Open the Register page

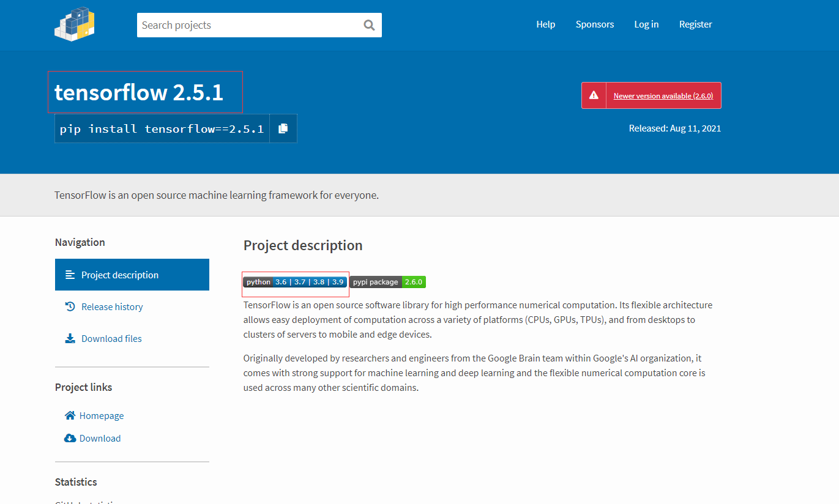click(696, 24)
